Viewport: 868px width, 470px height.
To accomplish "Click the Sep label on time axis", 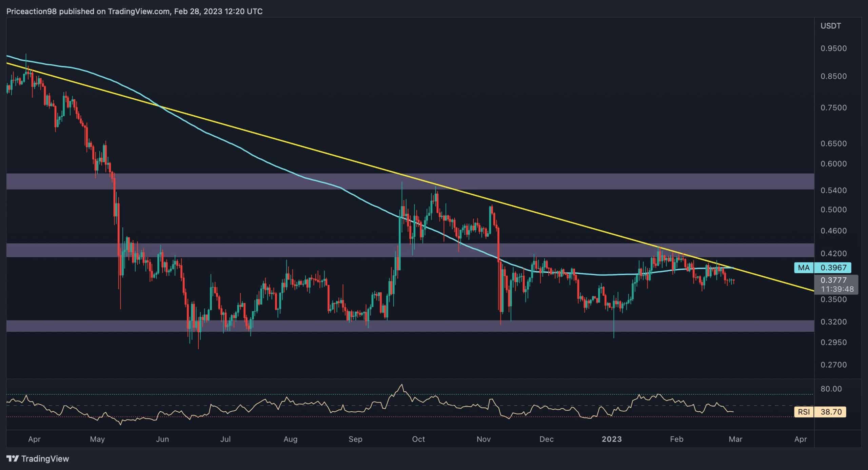I will click(x=355, y=439).
